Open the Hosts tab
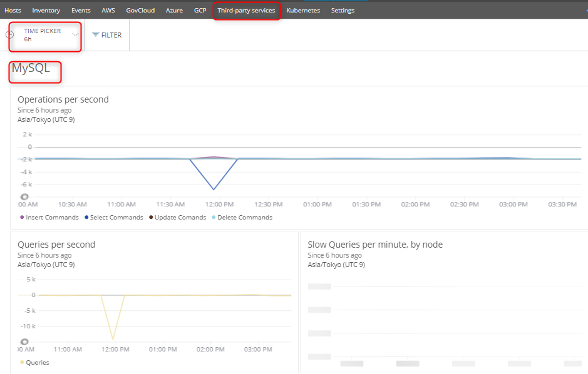This screenshot has width=588, height=374. (13, 11)
